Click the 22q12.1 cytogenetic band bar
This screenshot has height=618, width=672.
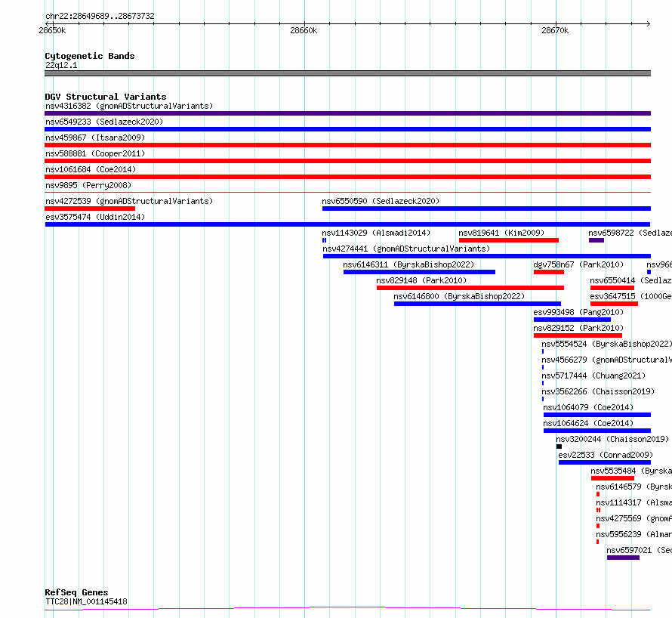tap(347, 73)
